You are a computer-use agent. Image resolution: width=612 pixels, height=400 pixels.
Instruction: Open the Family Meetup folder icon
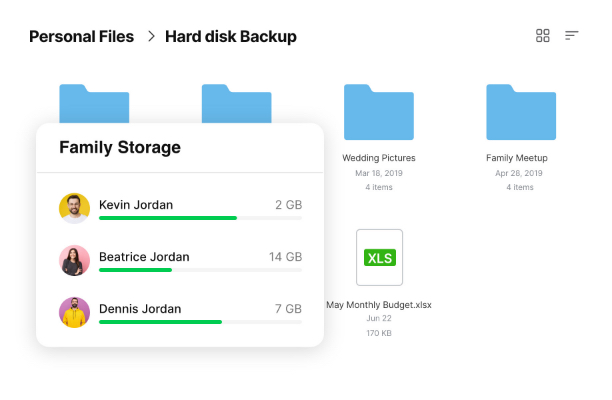[x=521, y=112]
